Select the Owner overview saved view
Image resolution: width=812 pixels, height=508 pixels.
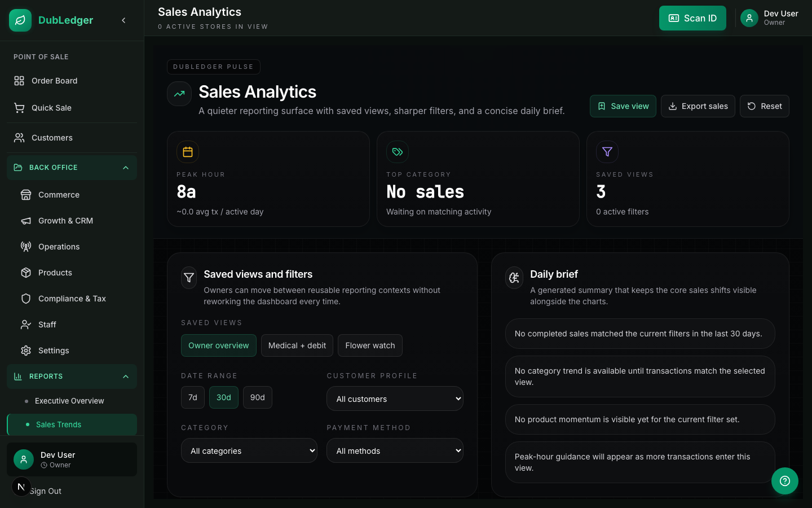point(219,345)
